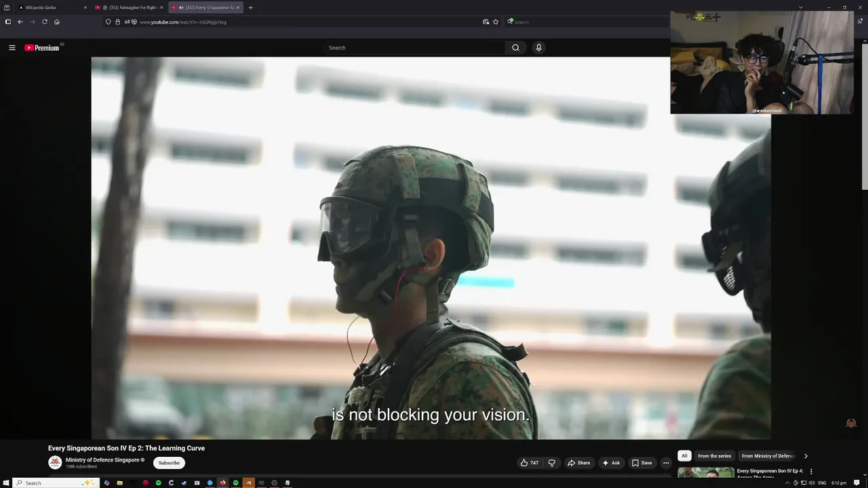Switch ENG input language indicator

(x=822, y=483)
